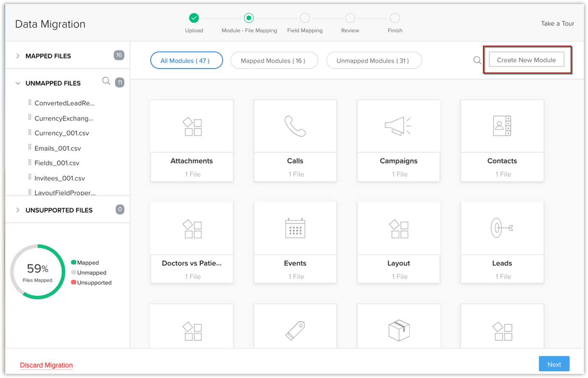The height and width of the screenshot is (378, 588).
Task: Expand the Mapped Files section
Action: [18, 56]
